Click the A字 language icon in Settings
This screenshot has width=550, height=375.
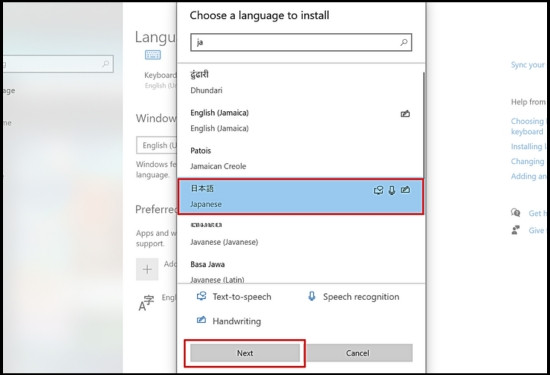pos(146,303)
